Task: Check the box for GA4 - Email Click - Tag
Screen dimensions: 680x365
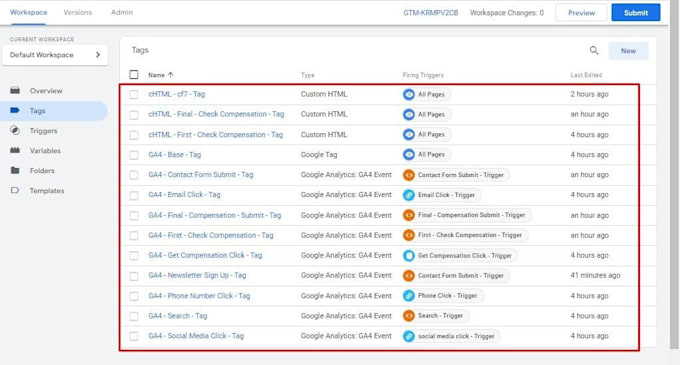Action: [134, 196]
